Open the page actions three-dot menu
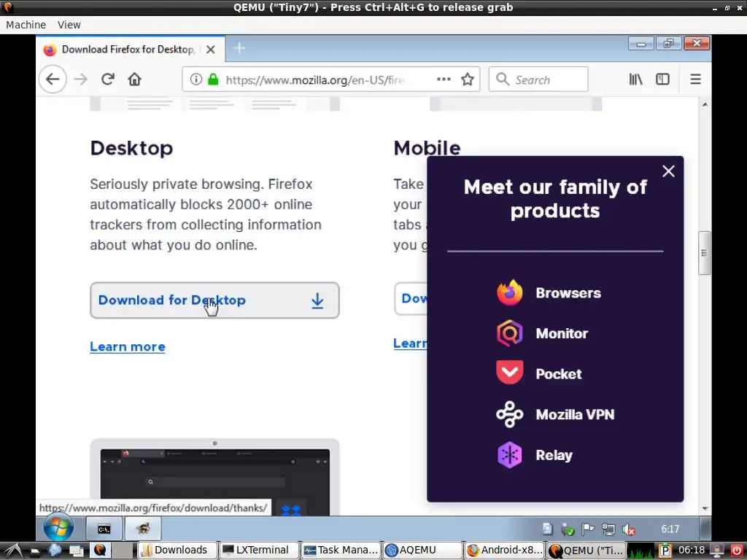Viewport: 747px width, 560px height. point(444,79)
